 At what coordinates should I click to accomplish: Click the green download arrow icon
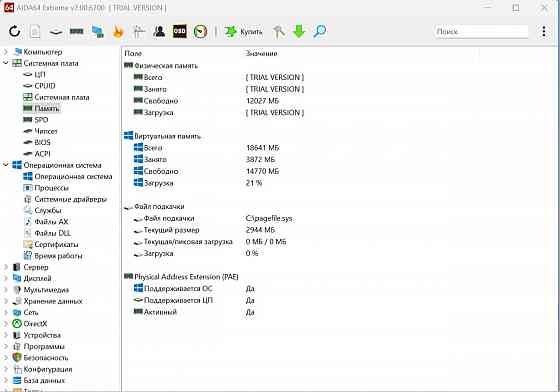coord(299,31)
